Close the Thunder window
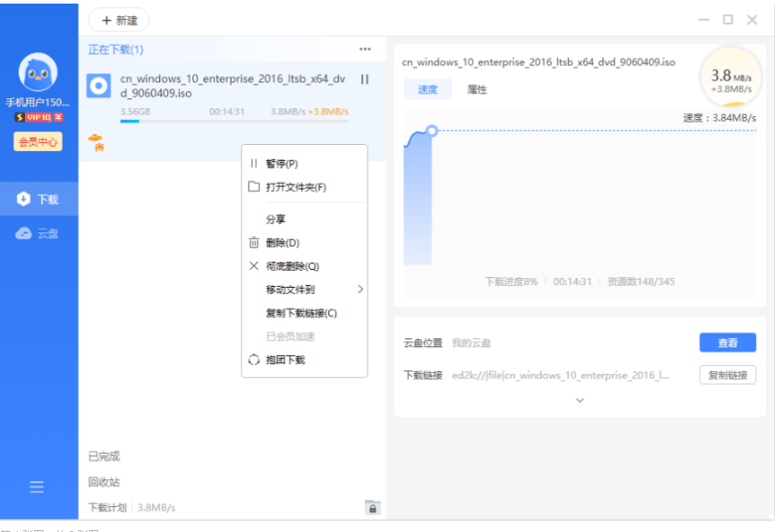 752,20
